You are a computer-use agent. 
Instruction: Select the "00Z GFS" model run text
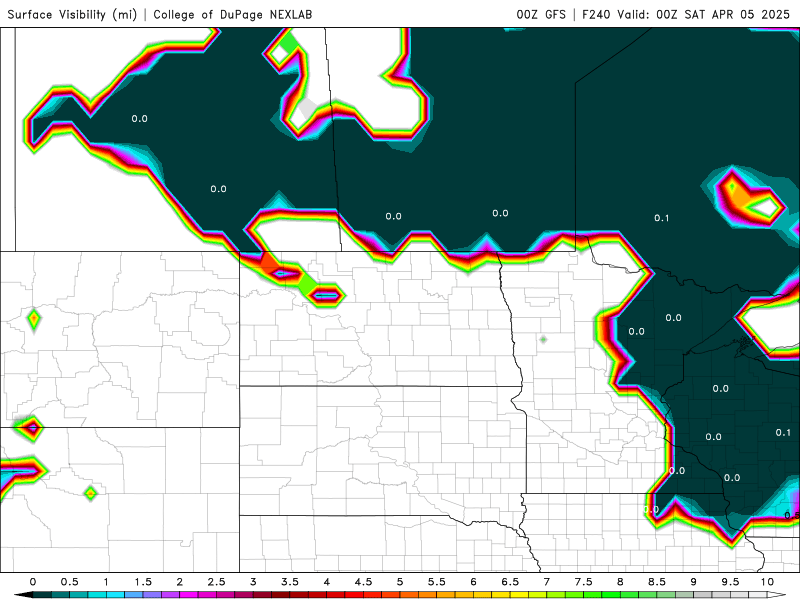(x=541, y=14)
